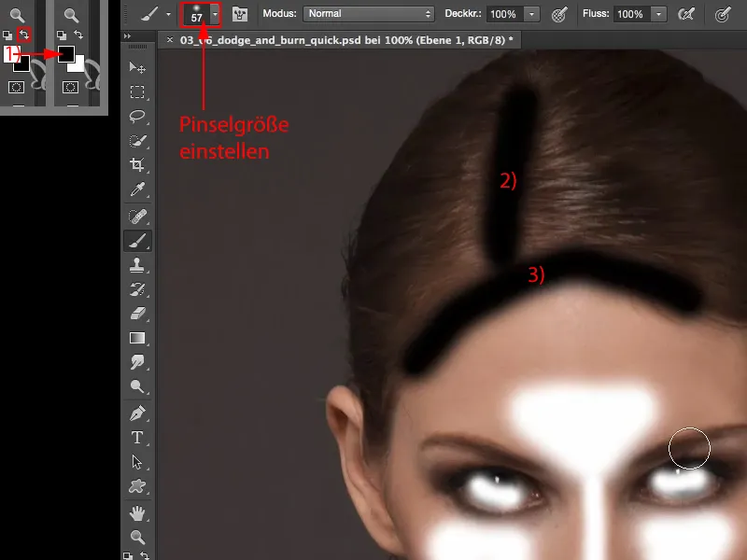Image resolution: width=747 pixels, height=560 pixels.
Task: Choose the Eyedropper tool
Action: [x=137, y=190]
